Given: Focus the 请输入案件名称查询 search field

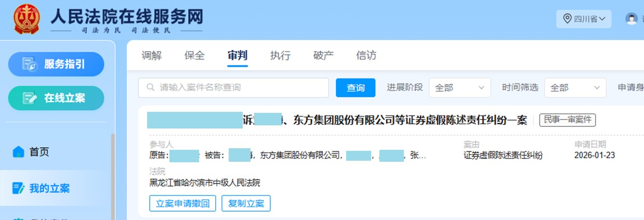Looking at the screenshot, I should (233, 88).
